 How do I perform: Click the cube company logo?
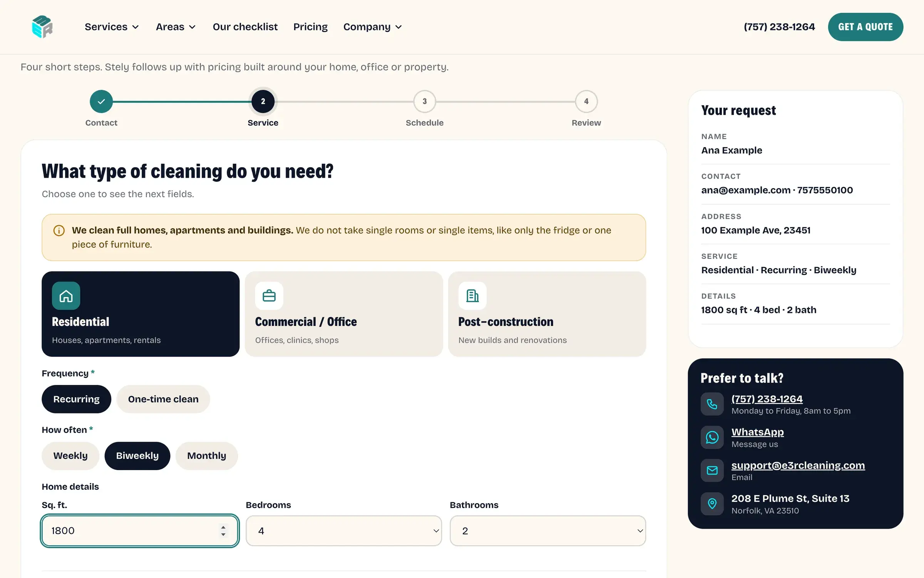42,27
